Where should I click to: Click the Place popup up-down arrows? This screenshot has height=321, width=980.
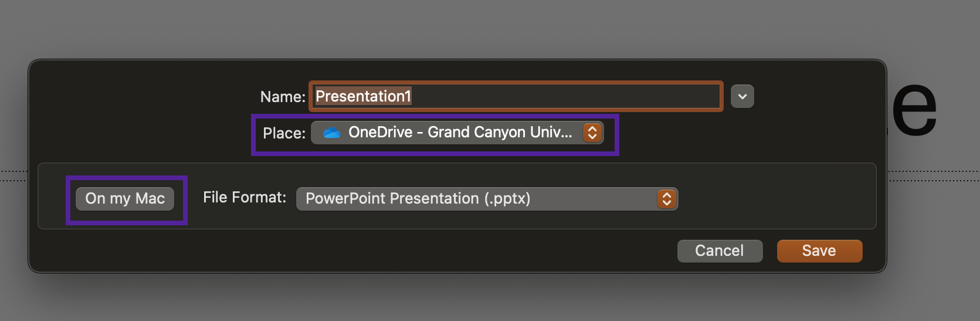coord(592,133)
